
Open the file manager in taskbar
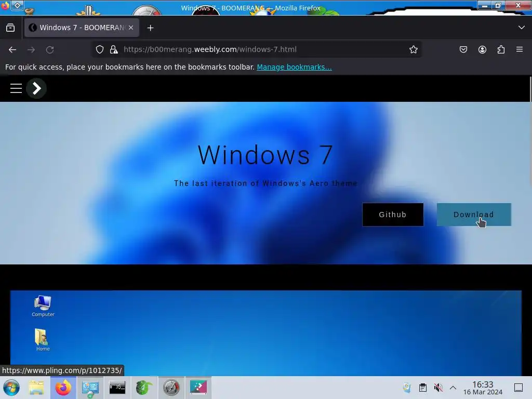(x=36, y=388)
